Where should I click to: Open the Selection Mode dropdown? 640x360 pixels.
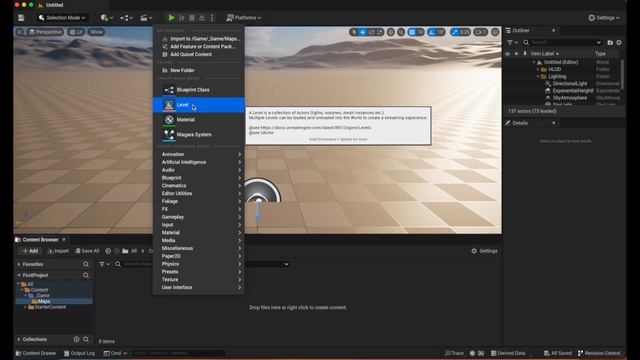point(62,18)
